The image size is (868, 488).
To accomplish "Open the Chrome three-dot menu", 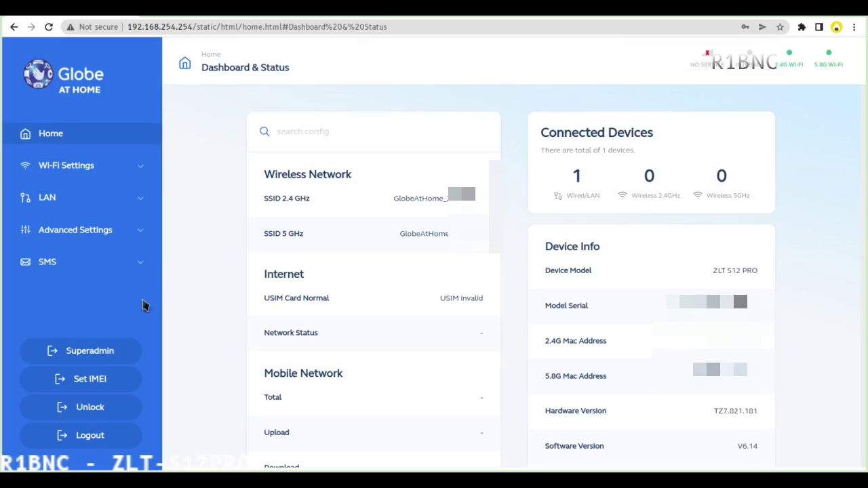I will pyautogui.click(x=854, y=27).
